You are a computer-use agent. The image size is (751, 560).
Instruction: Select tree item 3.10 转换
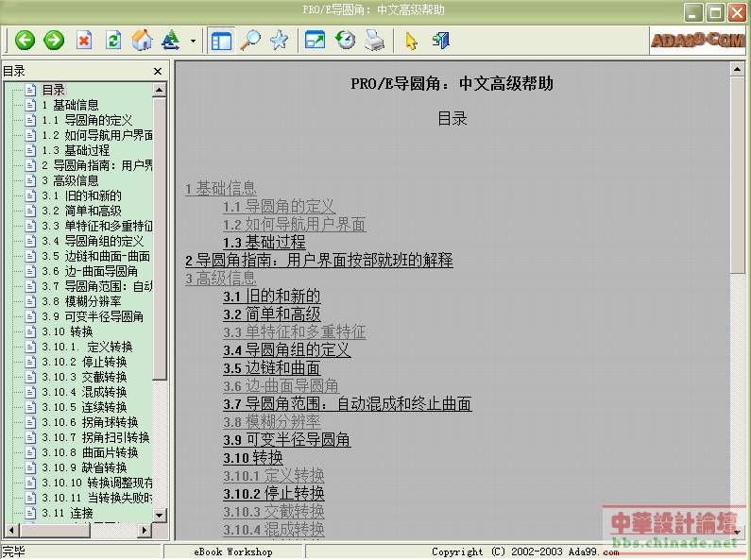[67, 331]
